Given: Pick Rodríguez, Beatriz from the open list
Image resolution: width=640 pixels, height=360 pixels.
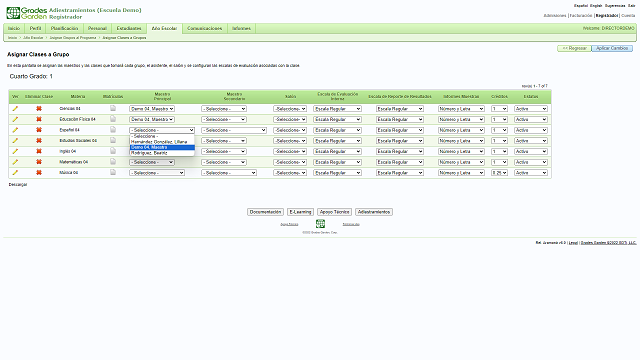Looking at the screenshot, I should [x=162, y=153].
